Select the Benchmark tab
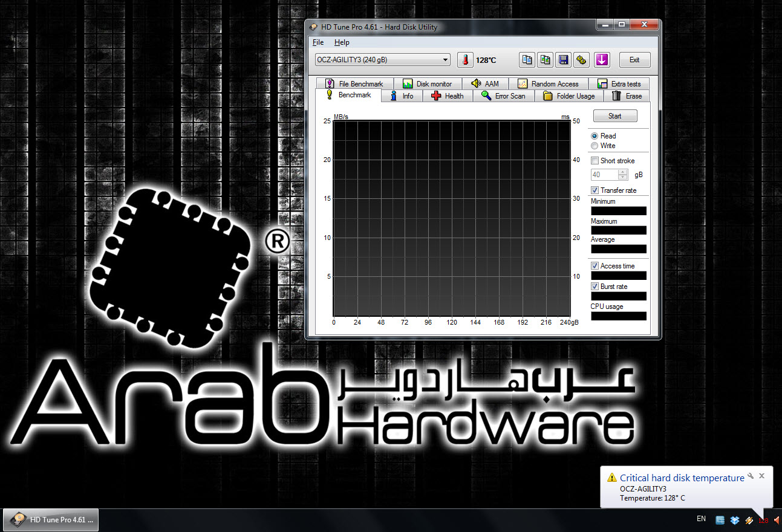Image resolution: width=782 pixels, height=532 pixels. 348,95
